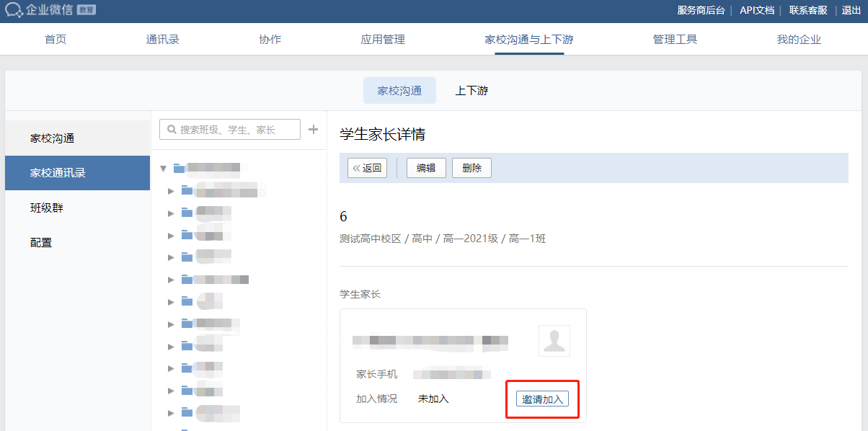The height and width of the screenshot is (431, 868).
Task: Click the 加入情况 label
Action: click(376, 399)
